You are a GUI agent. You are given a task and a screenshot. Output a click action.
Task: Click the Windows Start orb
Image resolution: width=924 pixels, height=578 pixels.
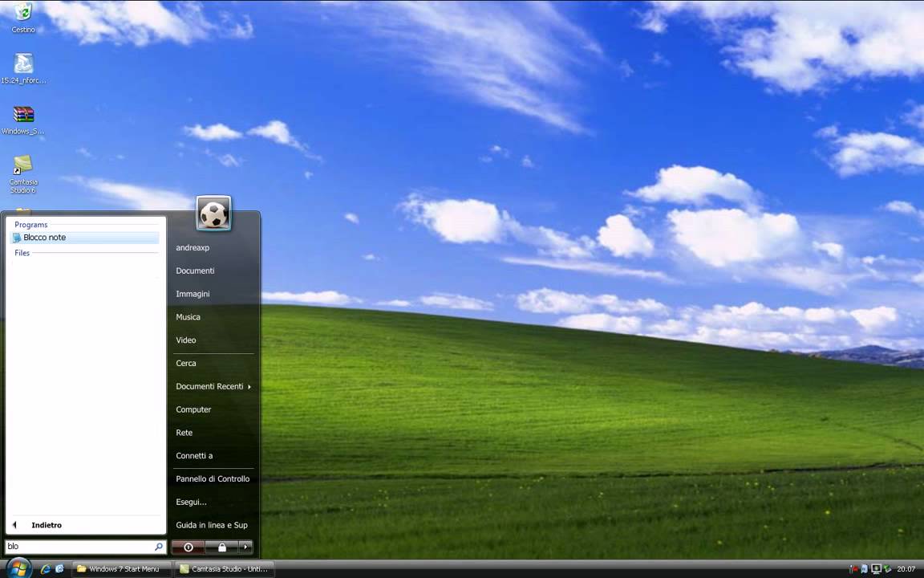[x=18, y=568]
